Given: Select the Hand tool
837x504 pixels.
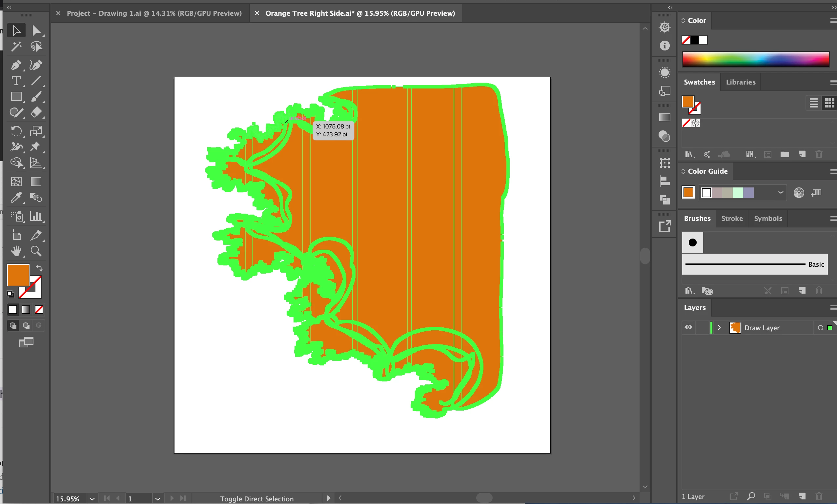Looking at the screenshot, I should [16, 251].
